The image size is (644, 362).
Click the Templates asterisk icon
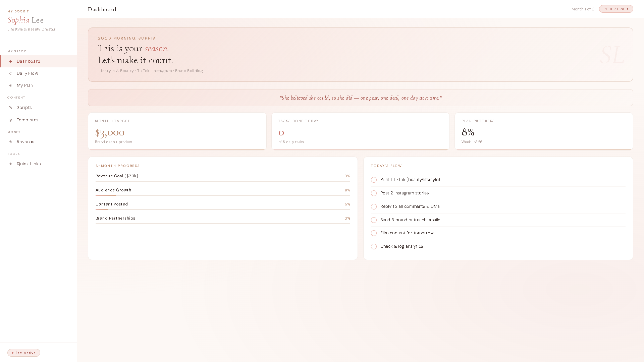(x=11, y=120)
